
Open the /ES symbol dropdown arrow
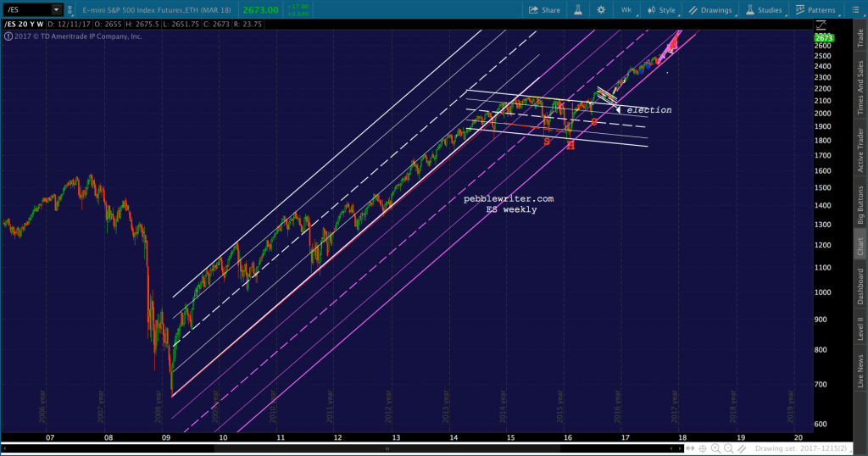56,9
